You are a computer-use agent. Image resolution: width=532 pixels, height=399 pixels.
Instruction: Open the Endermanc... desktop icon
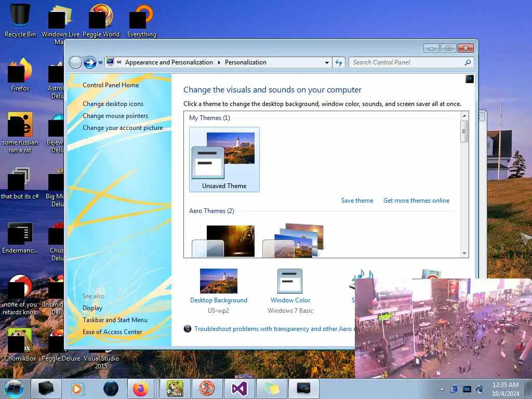coord(20,237)
